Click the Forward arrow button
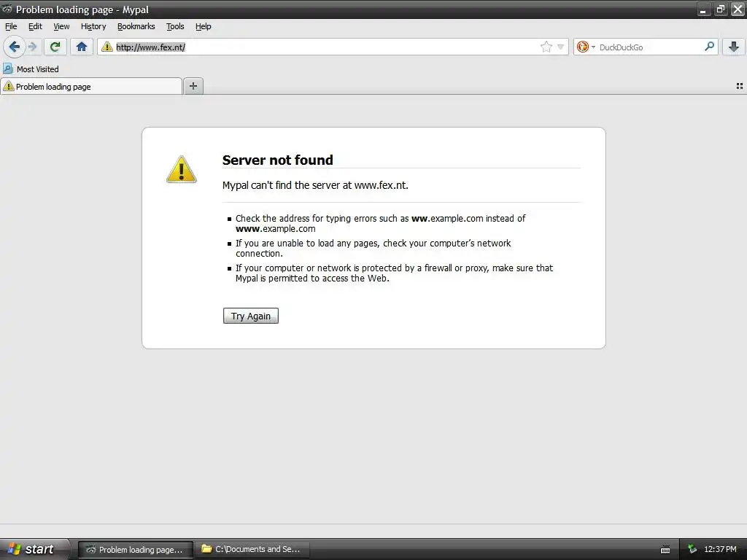Screen dimensions: 747x560 pos(32,47)
